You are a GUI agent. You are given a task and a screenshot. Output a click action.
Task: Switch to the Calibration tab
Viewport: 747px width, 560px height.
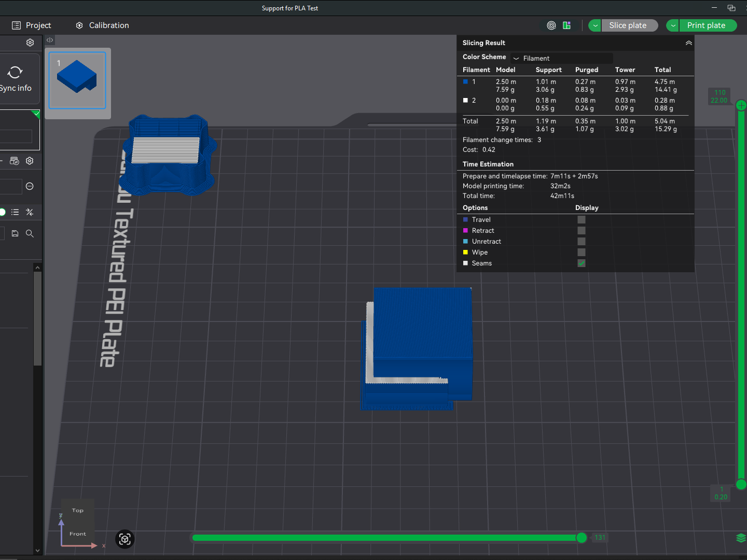[102, 25]
